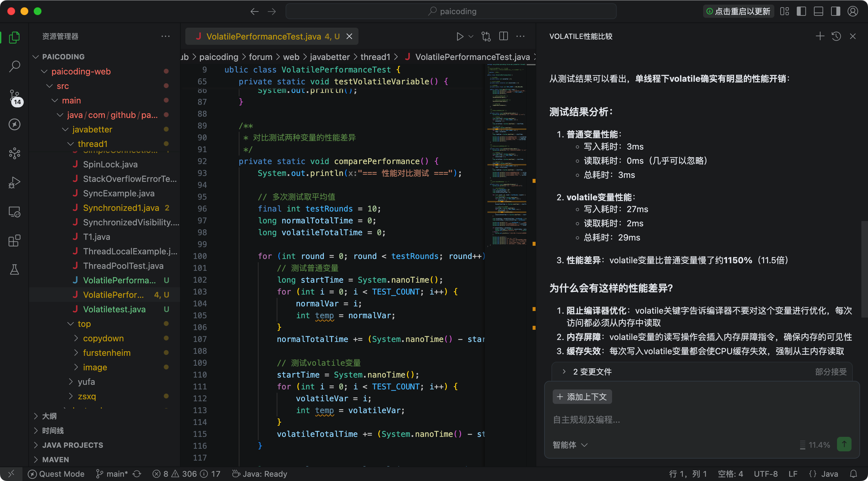The image size is (868, 481).
Task: Click the paicoding command center search
Action: pos(451,12)
